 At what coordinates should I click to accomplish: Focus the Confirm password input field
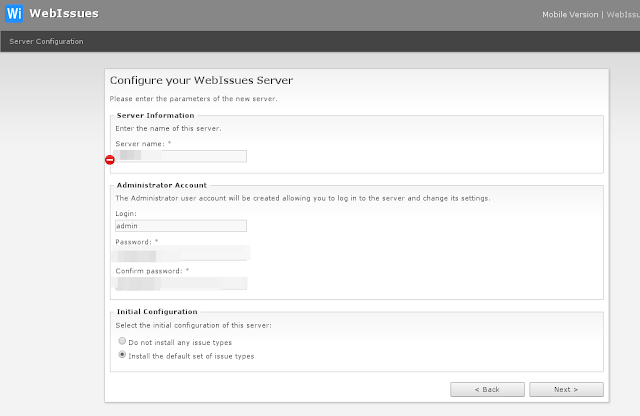coord(181,283)
